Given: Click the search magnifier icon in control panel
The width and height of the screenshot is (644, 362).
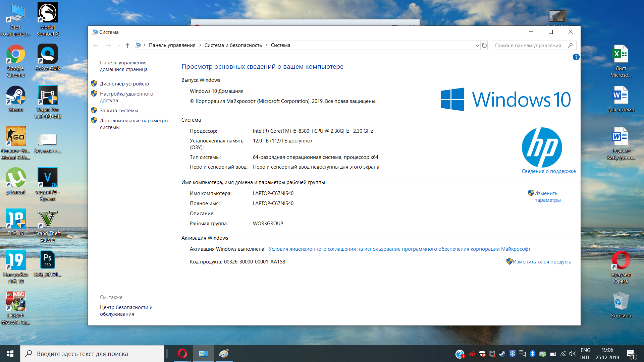Looking at the screenshot, I should (x=571, y=46).
